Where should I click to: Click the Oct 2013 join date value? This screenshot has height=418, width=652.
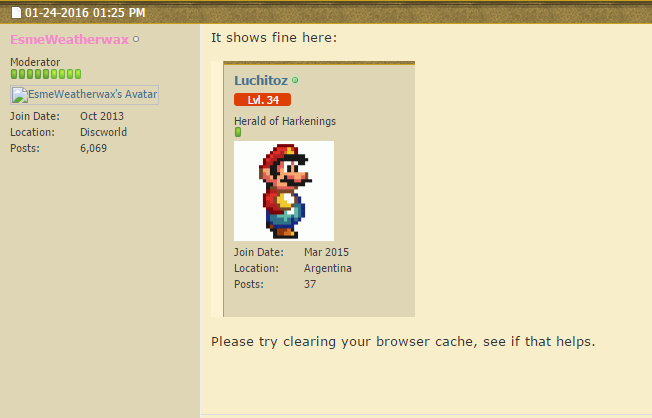[x=102, y=116]
